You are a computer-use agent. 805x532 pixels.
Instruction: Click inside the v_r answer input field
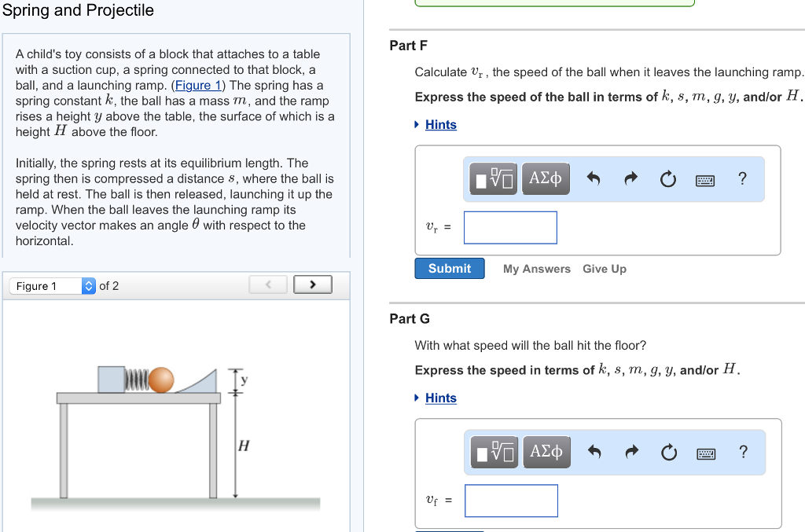point(509,227)
